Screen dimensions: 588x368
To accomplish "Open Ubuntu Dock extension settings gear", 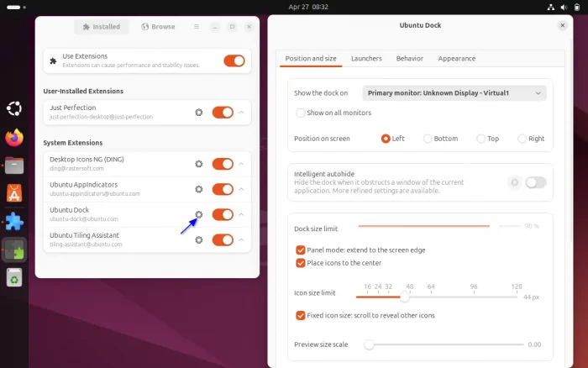I will click(x=199, y=214).
